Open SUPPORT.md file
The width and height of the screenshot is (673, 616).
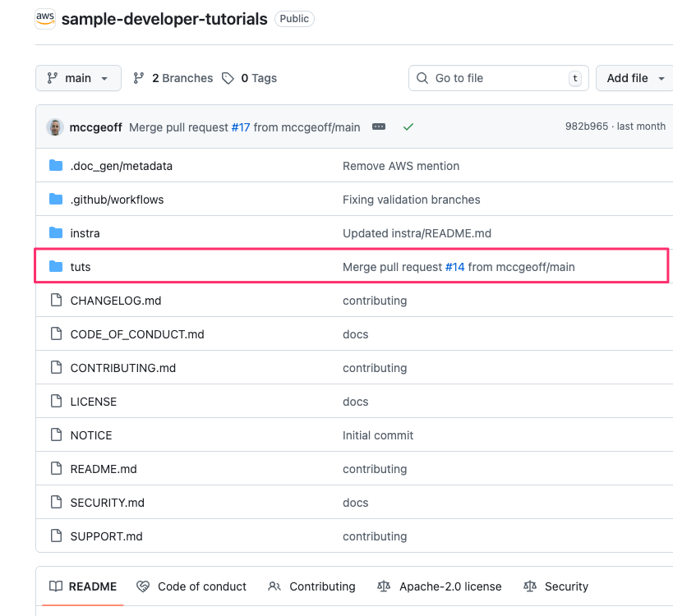(107, 536)
